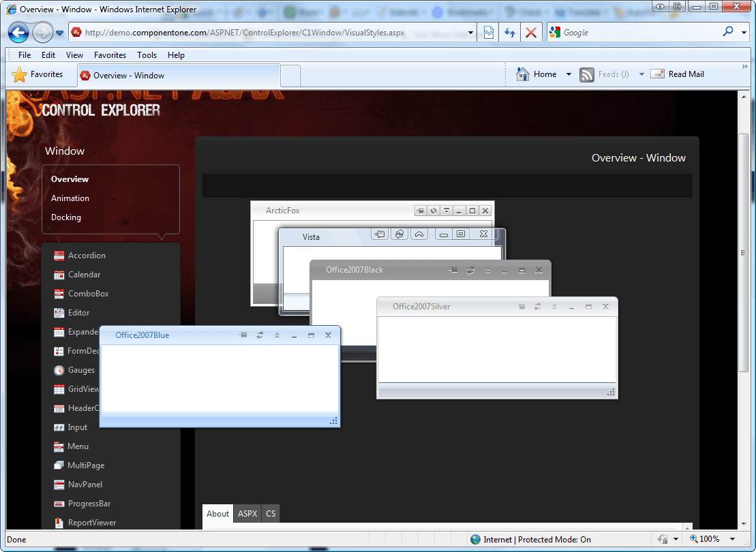Screen dimensions: 756x552
Task: Collapse the Office2007Blue window
Action: 277,335
